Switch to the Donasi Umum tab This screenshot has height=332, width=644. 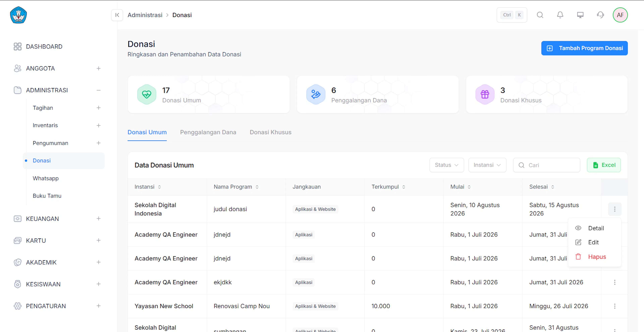147,132
